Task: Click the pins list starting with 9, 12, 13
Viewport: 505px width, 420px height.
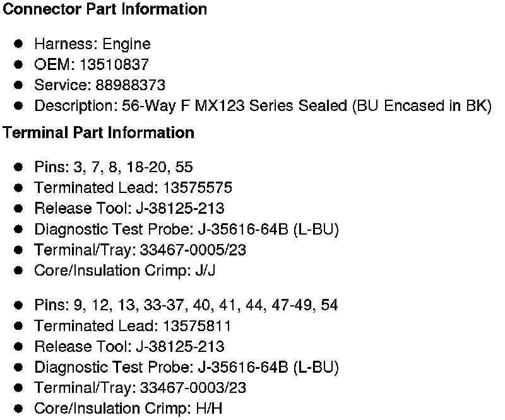Action: point(186,305)
